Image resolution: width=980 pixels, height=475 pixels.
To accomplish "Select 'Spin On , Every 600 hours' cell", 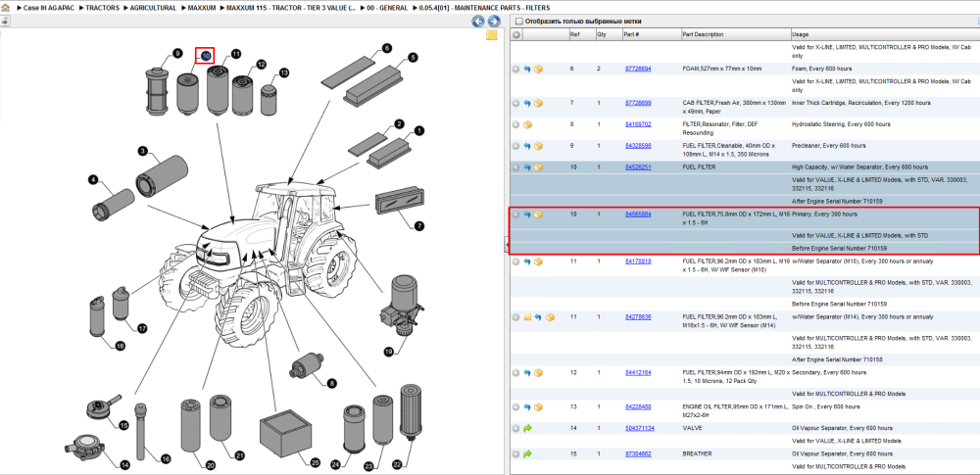I will click(825, 406).
